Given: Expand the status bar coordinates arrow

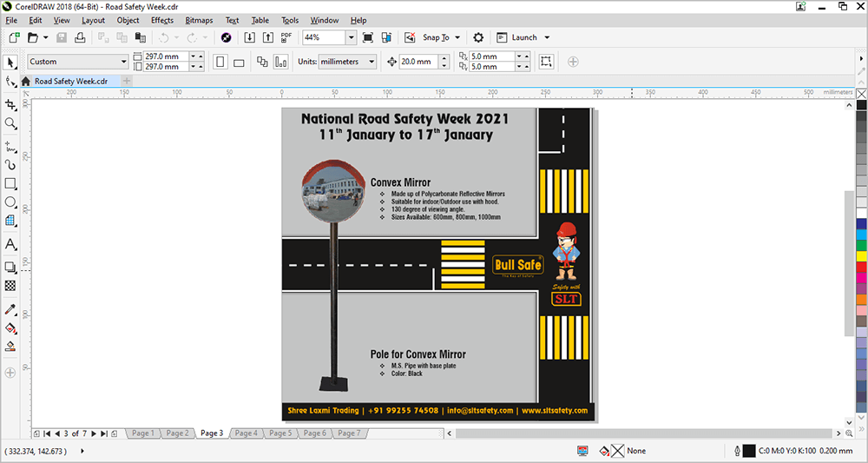Looking at the screenshot, I should (x=82, y=451).
